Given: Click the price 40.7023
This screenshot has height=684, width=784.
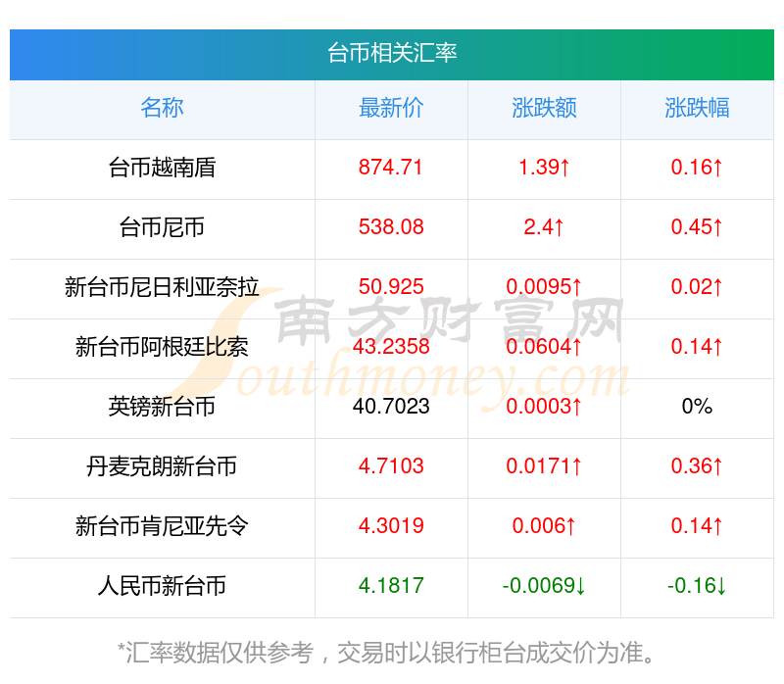Looking at the screenshot, I should [391, 407].
